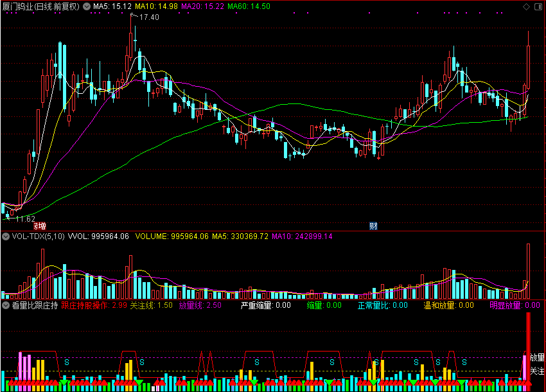Viewport: 546px width, 392px height.
Task: Expand the 看量比跟庄持 indicator dropdown
Action: tap(6, 306)
